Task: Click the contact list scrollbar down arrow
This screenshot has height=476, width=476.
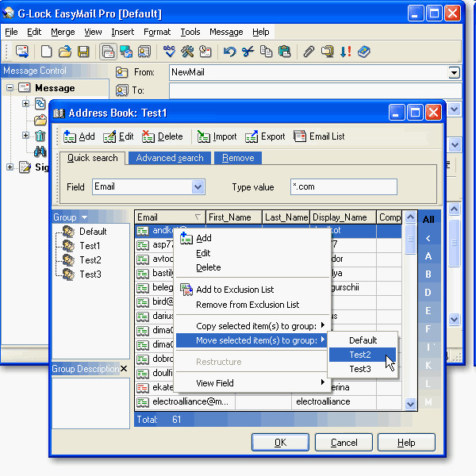Action: (x=410, y=404)
